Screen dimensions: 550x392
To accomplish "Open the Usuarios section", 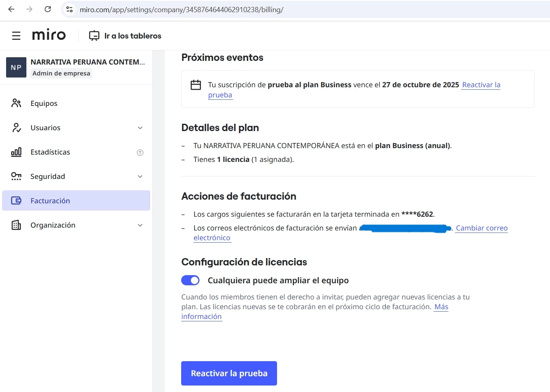I will tap(76, 127).
